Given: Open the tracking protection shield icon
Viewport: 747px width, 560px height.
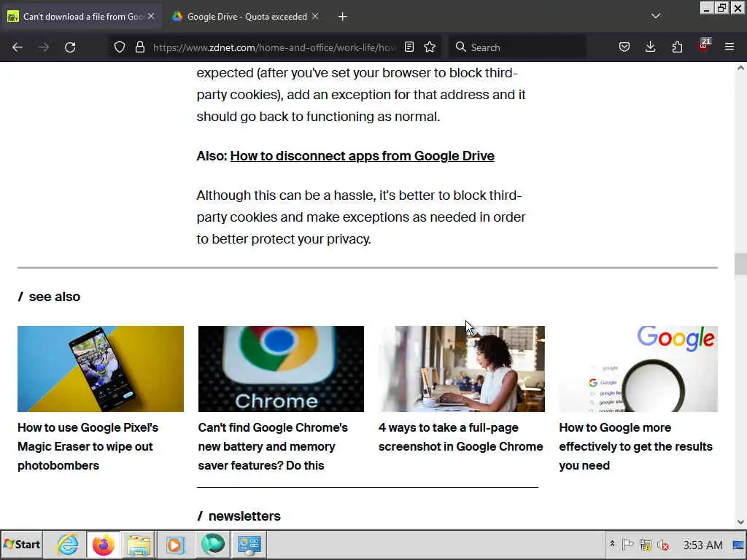Looking at the screenshot, I should point(120,47).
